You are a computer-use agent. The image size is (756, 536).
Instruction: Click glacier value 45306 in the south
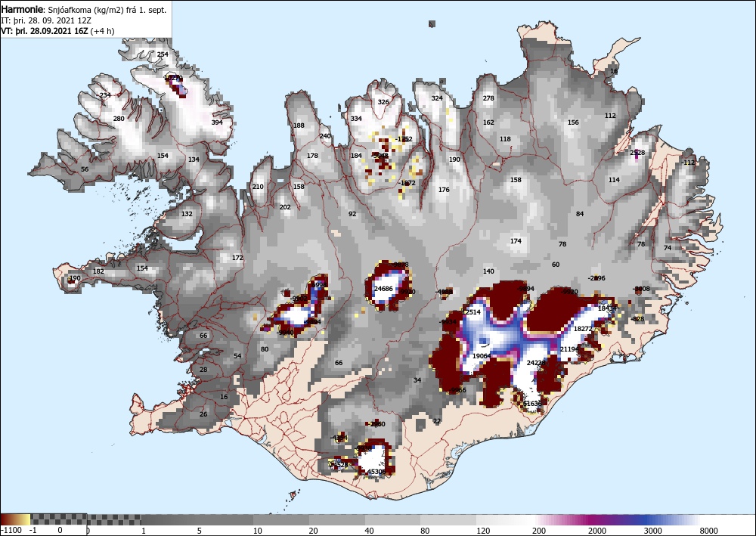376,472
